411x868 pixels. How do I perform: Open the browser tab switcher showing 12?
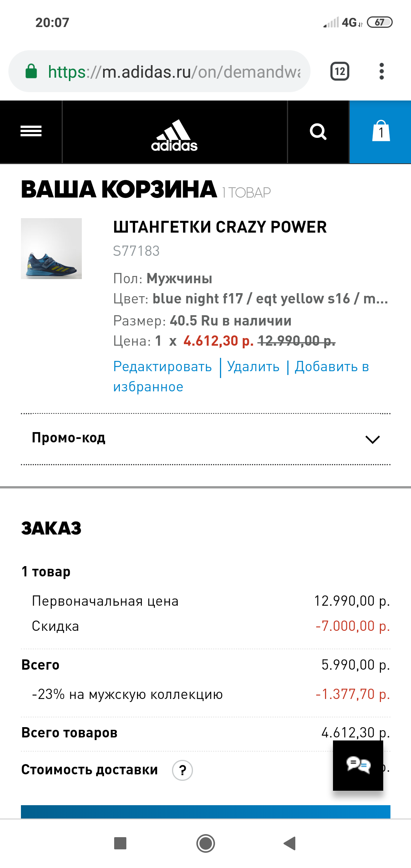click(340, 72)
